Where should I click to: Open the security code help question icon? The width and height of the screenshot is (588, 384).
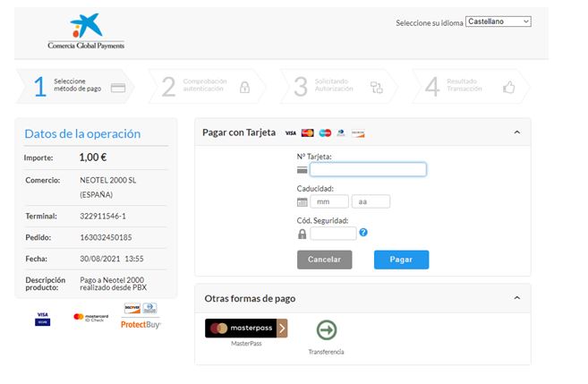363,233
